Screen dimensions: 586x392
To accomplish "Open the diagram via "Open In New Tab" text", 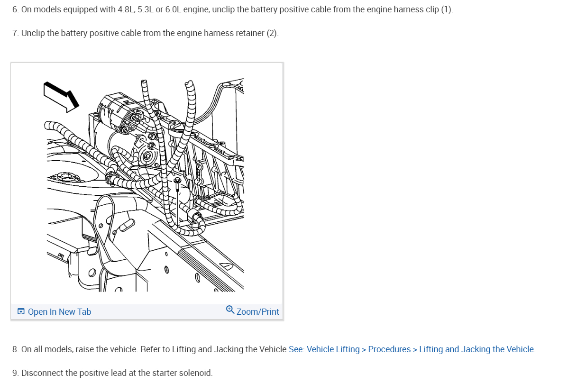I will [59, 311].
